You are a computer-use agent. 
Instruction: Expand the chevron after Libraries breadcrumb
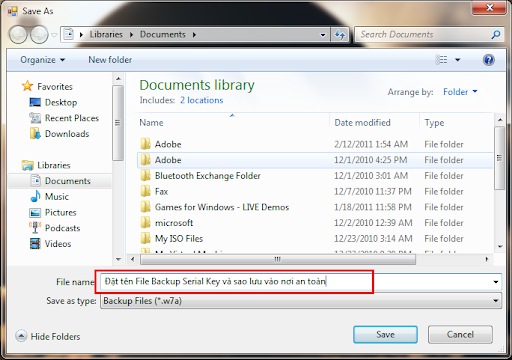(131, 35)
